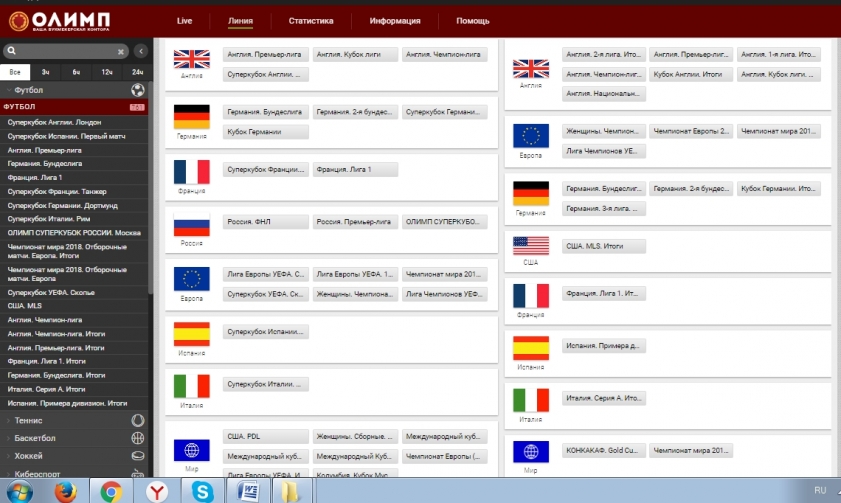This screenshot has width=841, height=503.
Task: Expand the Футбол category
Action: [x=28, y=90]
